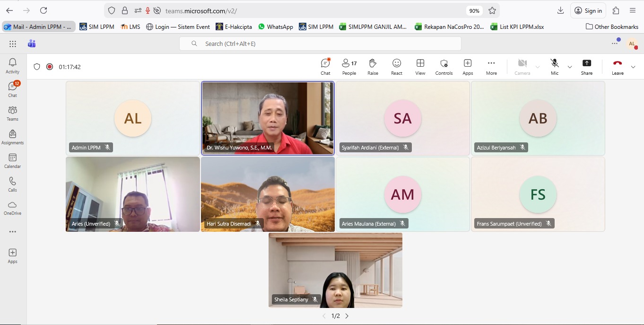
Task: Expand the Mic options dropdown arrow
Action: click(570, 67)
